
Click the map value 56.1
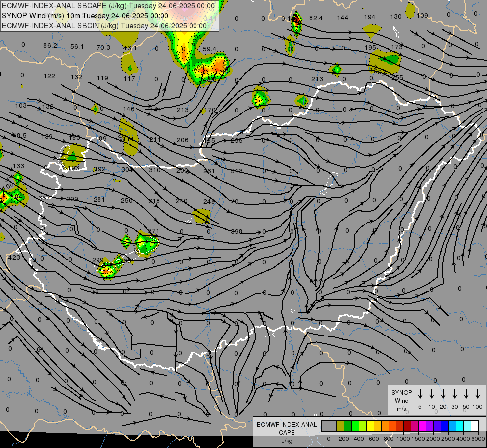(77, 47)
